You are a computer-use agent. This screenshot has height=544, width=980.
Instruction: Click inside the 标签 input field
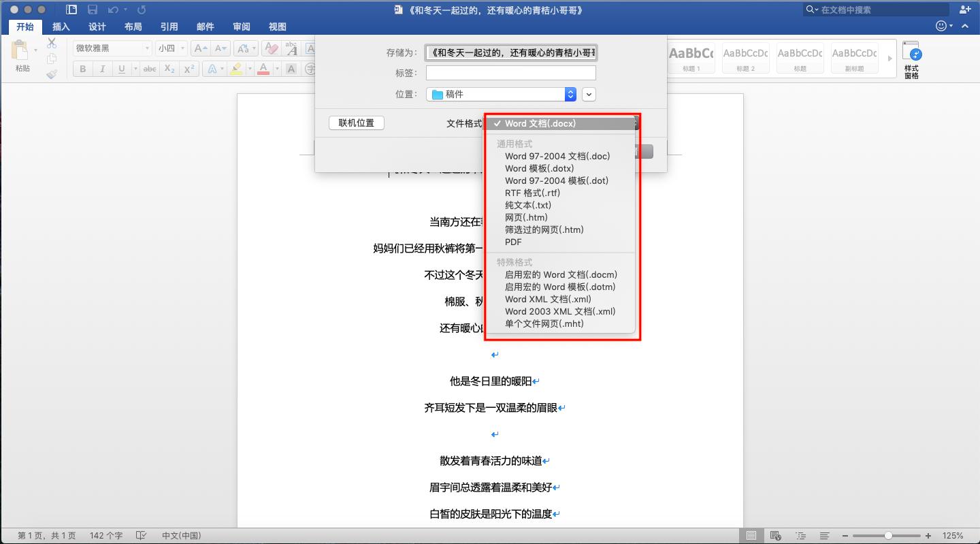coord(510,73)
